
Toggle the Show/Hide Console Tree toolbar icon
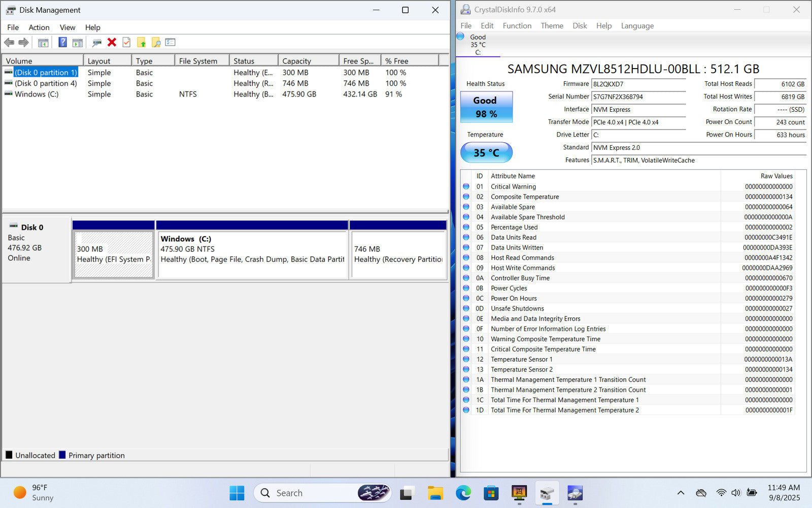(43, 43)
